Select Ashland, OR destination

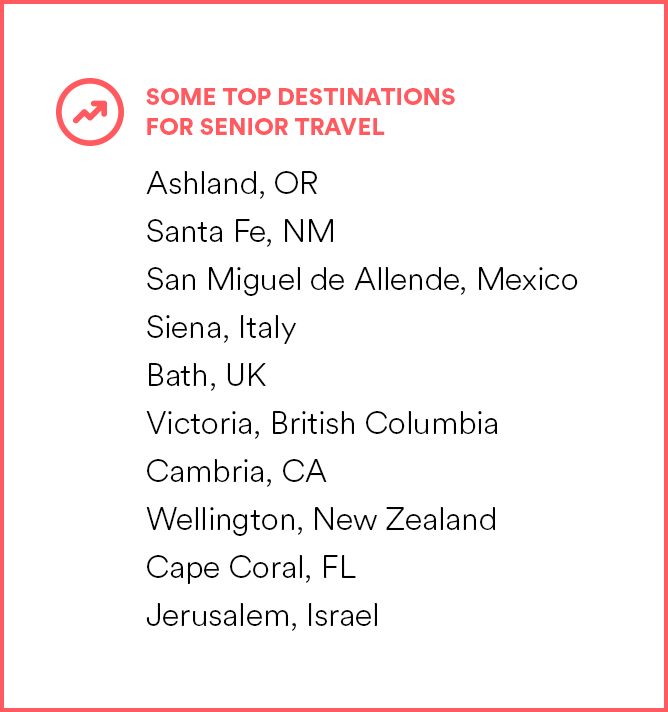pyautogui.click(x=232, y=184)
